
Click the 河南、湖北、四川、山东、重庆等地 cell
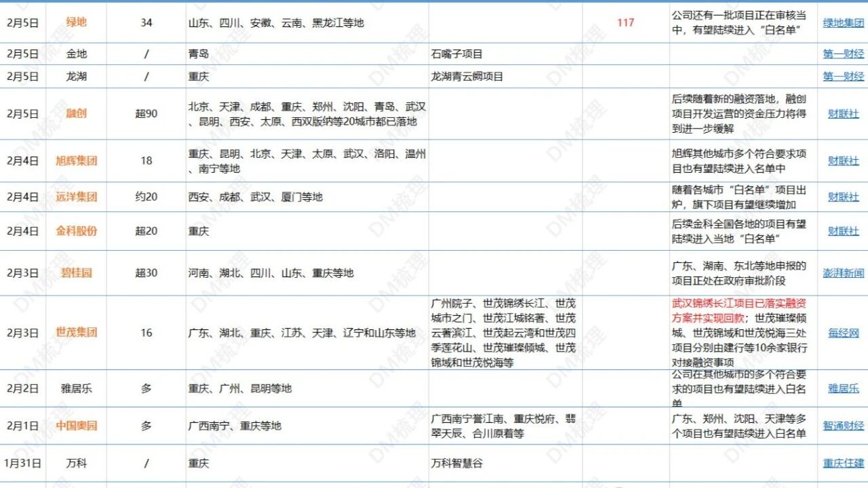tap(307, 272)
